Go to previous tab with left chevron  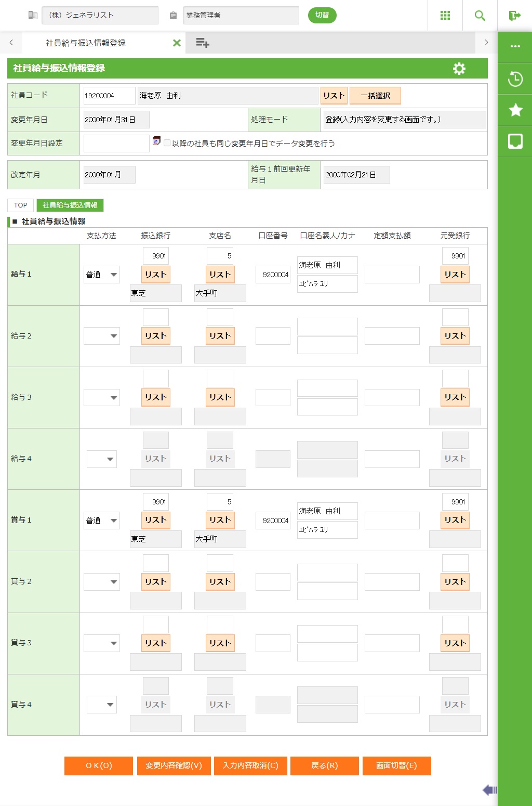click(11, 43)
